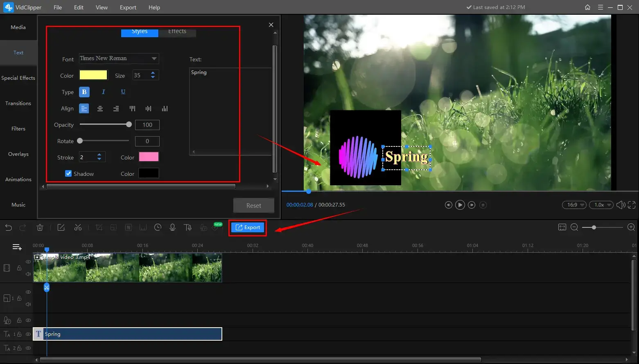Click the Zoom to fit timeline icon

coord(562,227)
